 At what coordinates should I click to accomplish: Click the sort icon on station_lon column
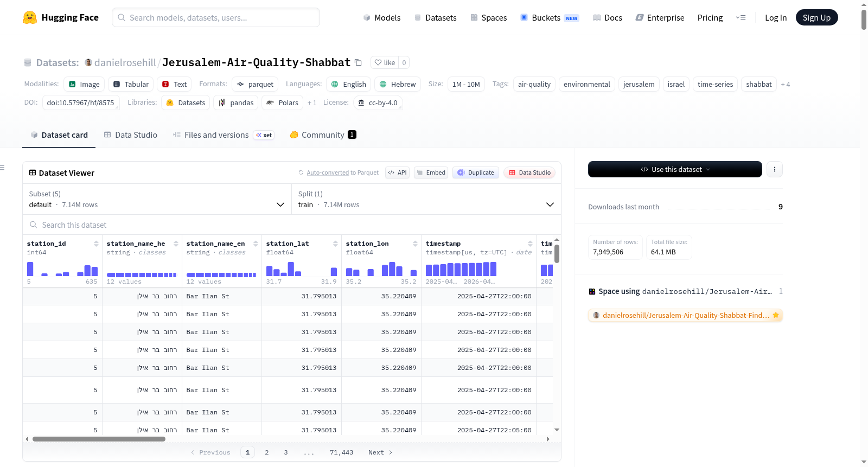(415, 244)
